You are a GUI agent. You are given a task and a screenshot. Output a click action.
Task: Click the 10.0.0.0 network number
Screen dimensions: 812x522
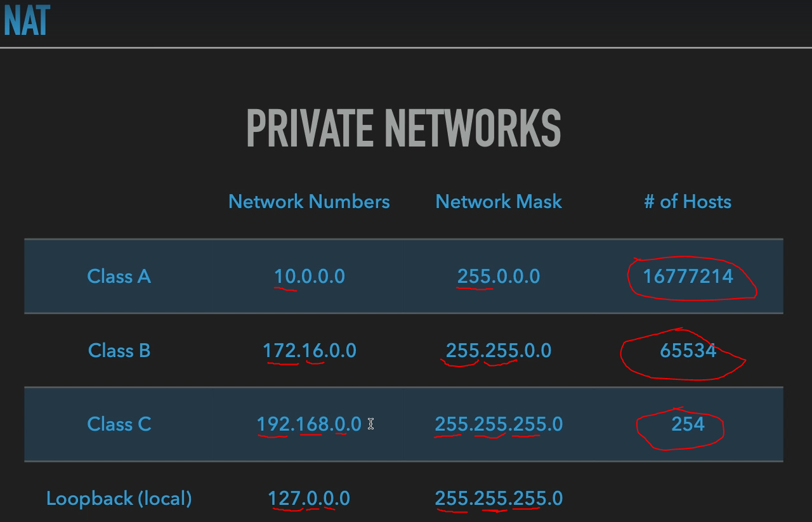click(x=309, y=277)
